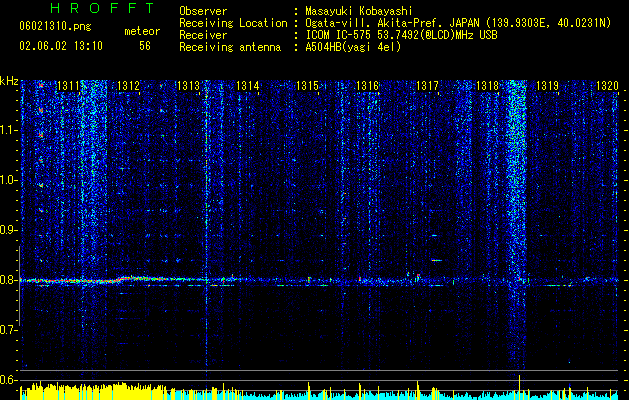The image size is (629, 400).
Task: Click observer name Masayuki Kobayashi
Action: [x=359, y=11]
